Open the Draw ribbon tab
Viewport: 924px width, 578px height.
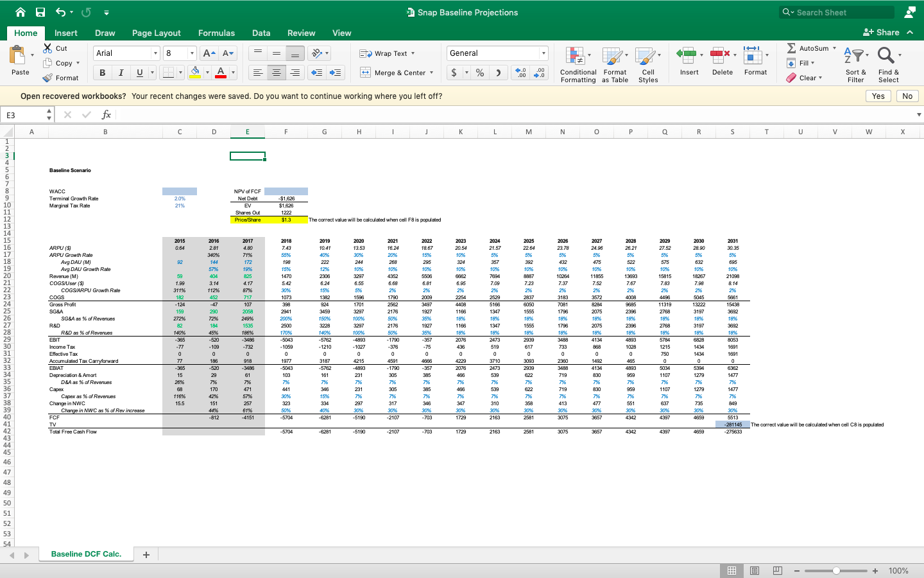tap(105, 33)
